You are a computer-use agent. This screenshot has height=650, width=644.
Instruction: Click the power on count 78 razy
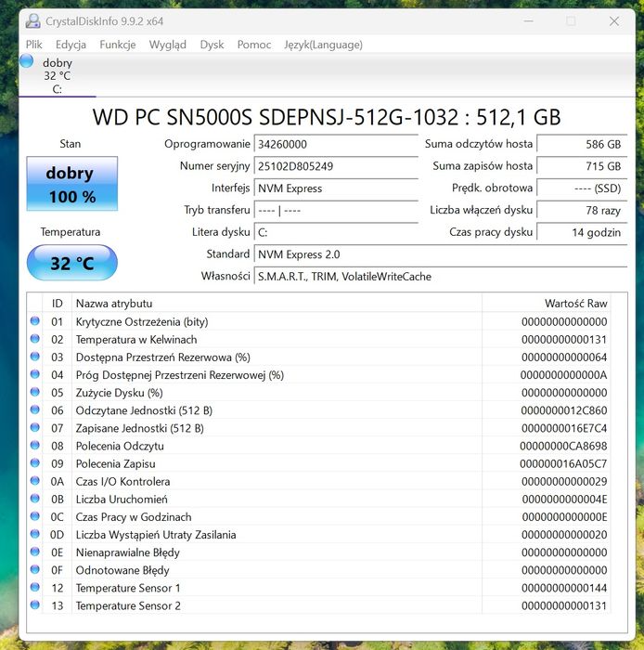(x=582, y=210)
